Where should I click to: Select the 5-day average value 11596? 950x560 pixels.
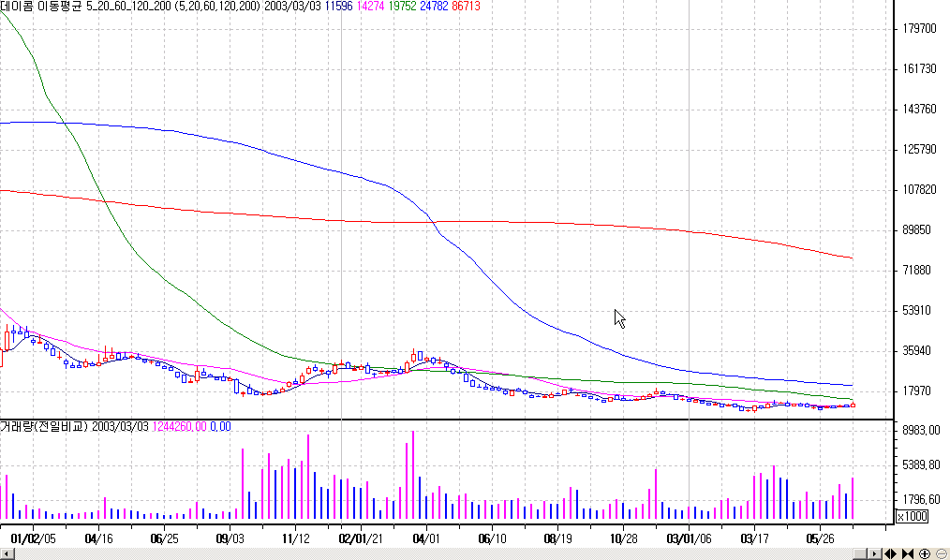[x=338, y=6]
